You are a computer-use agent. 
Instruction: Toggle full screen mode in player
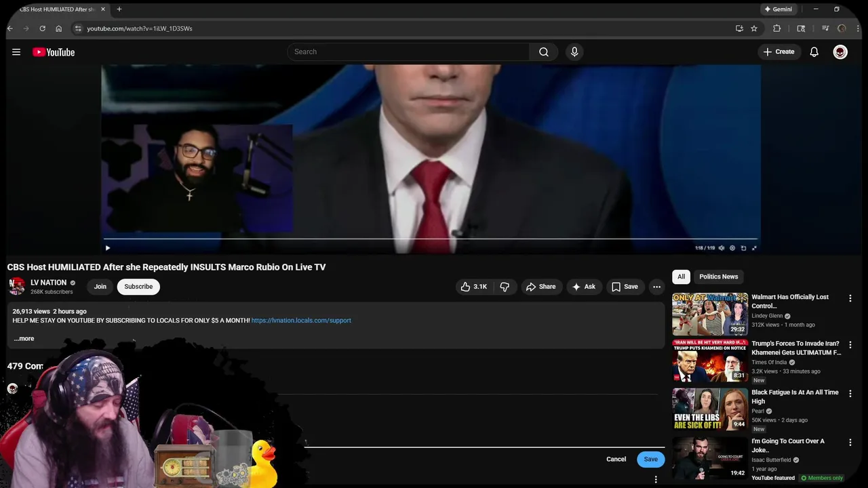click(x=754, y=248)
